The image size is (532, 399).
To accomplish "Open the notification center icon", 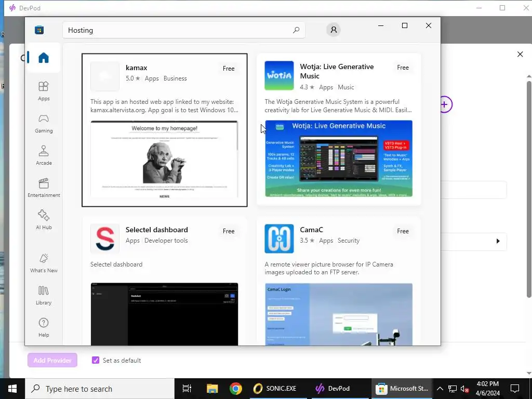I will [x=515, y=389].
